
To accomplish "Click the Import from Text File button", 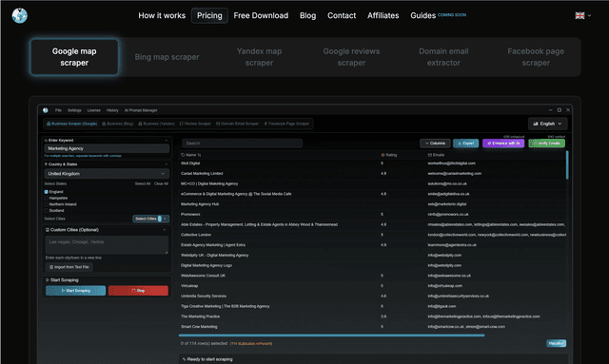I will 69,267.
